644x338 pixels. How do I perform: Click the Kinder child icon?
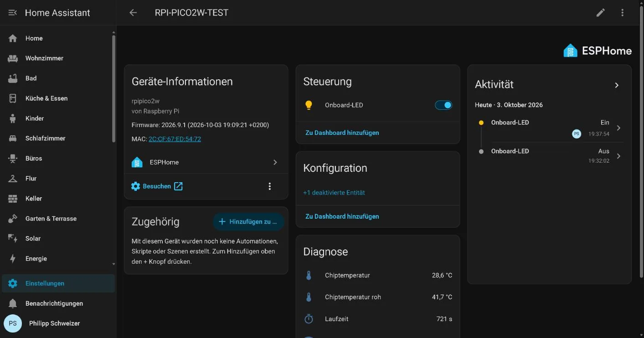13,118
